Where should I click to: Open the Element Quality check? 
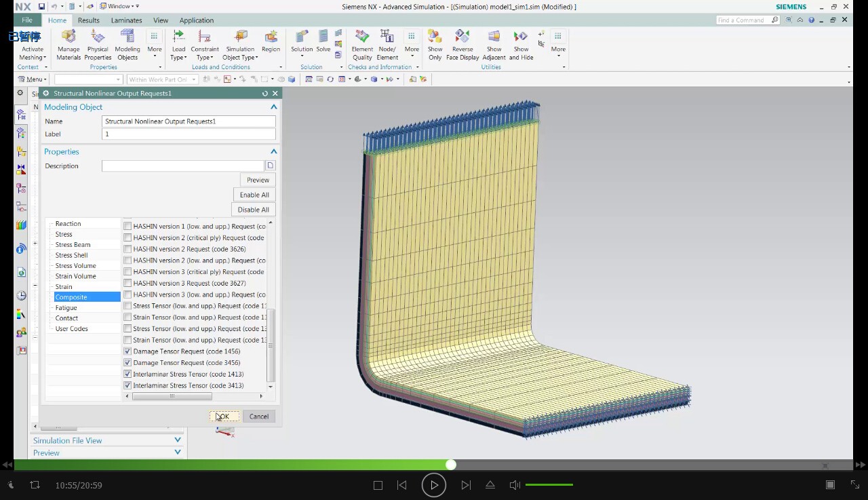coord(362,45)
